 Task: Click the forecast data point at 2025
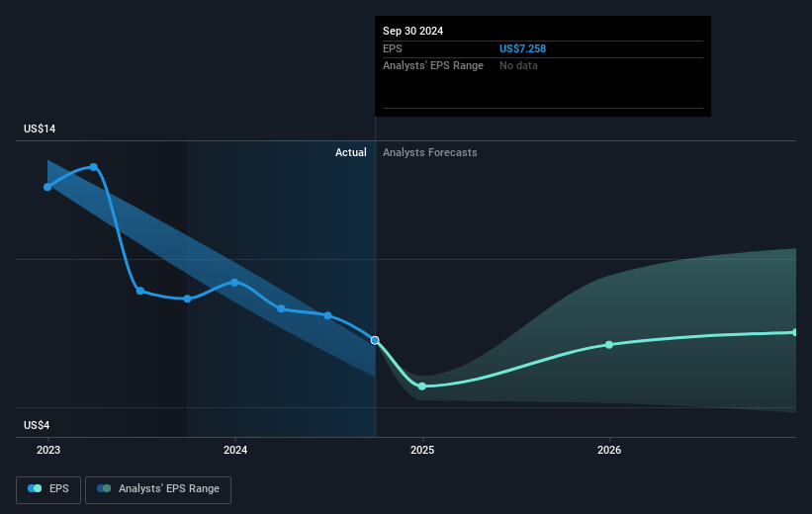coord(422,386)
